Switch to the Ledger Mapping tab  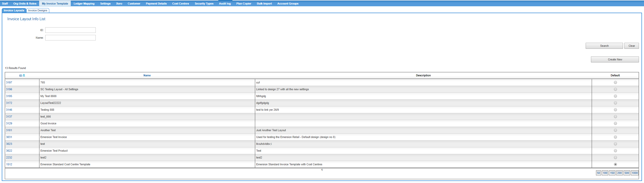pyautogui.click(x=84, y=4)
